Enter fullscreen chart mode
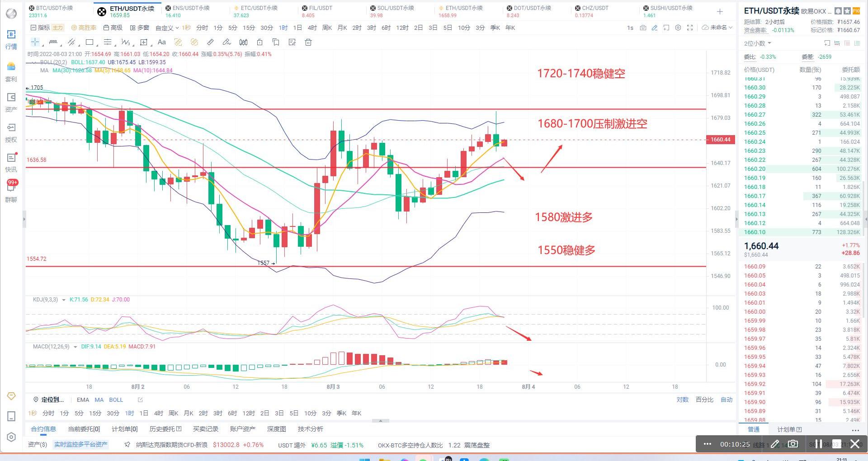 pyautogui.click(x=690, y=28)
